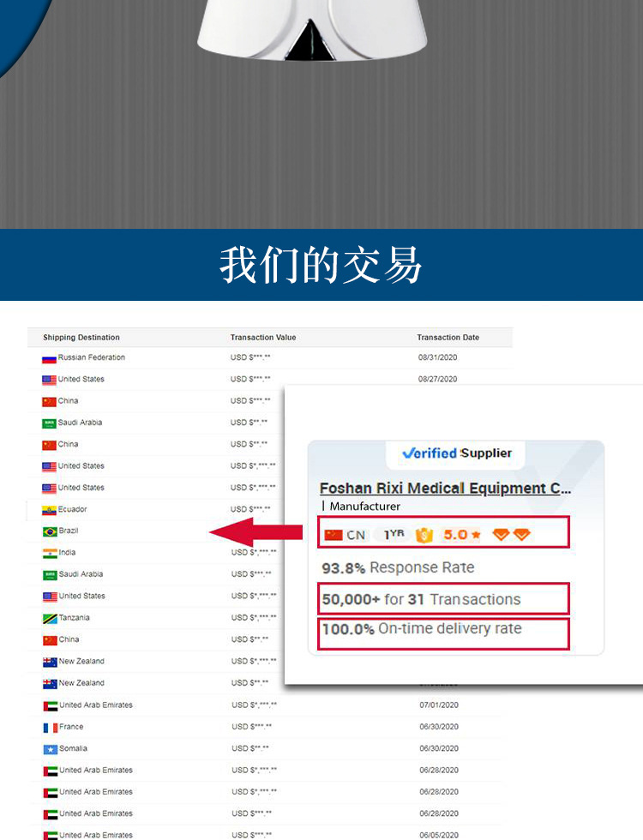Click the CN country code label

[x=355, y=535]
